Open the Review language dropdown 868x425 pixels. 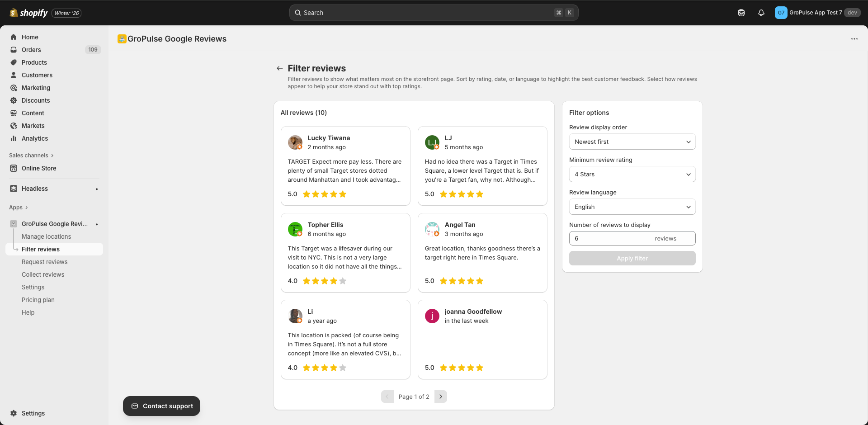click(x=632, y=207)
